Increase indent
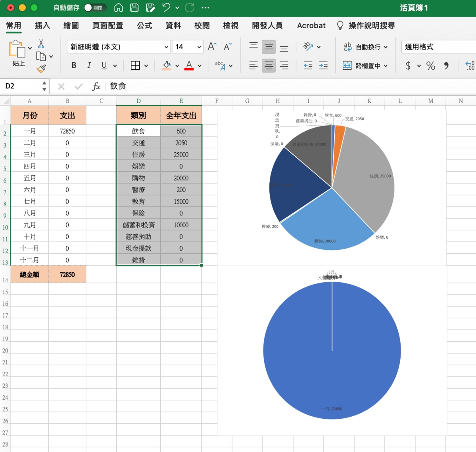 tap(323, 65)
